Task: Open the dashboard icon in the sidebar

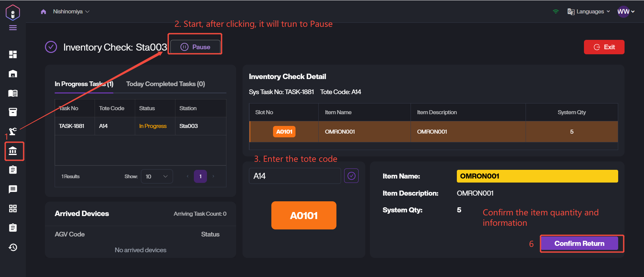Action: tap(13, 54)
